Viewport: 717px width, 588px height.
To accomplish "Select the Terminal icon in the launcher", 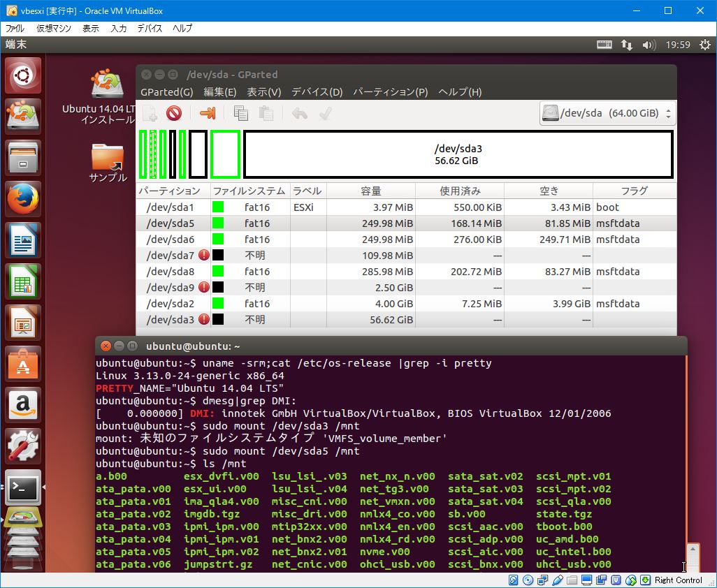I will click(x=23, y=487).
